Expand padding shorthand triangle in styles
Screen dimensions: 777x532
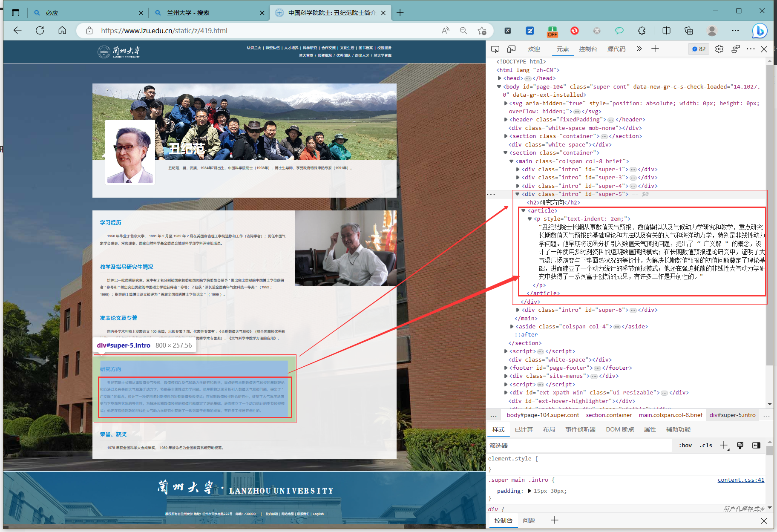click(529, 491)
